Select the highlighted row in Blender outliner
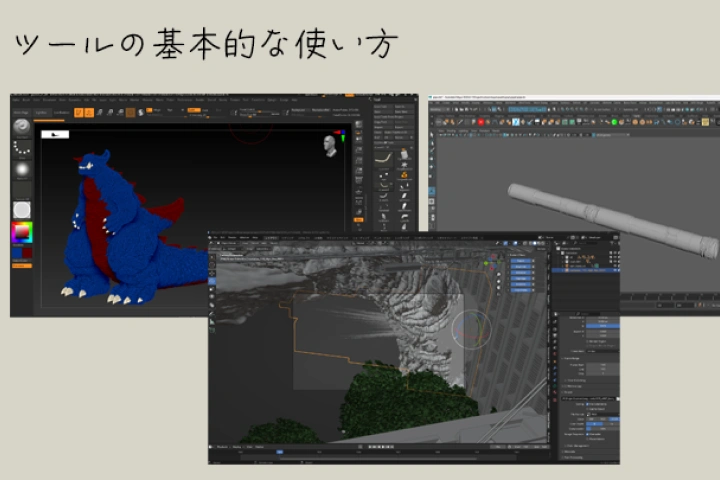Viewport: 720px width, 480px height. [x=587, y=271]
